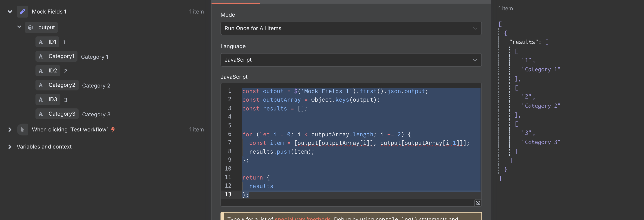Select the ID3 field pill
This screenshot has width=644, height=220.
pos(48,99)
